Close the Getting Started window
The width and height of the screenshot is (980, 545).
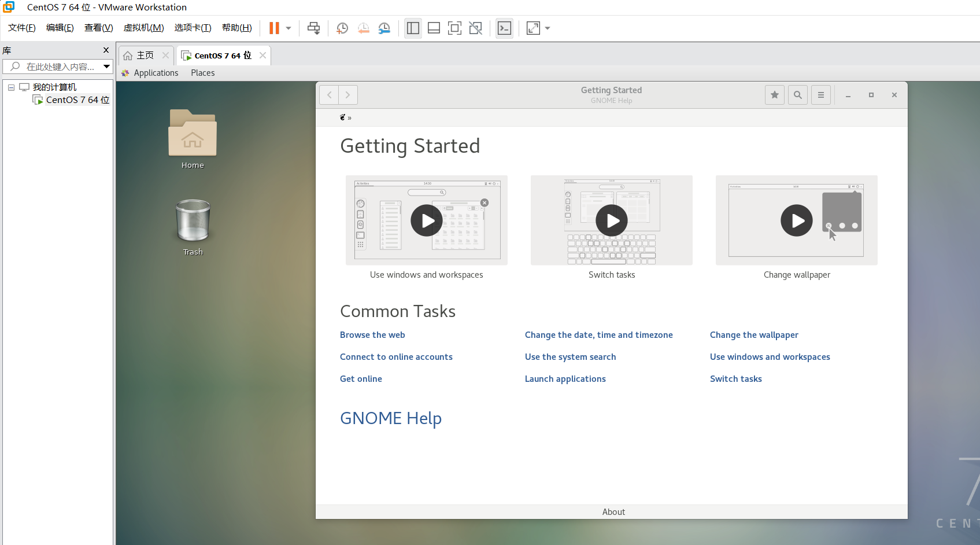(x=894, y=95)
